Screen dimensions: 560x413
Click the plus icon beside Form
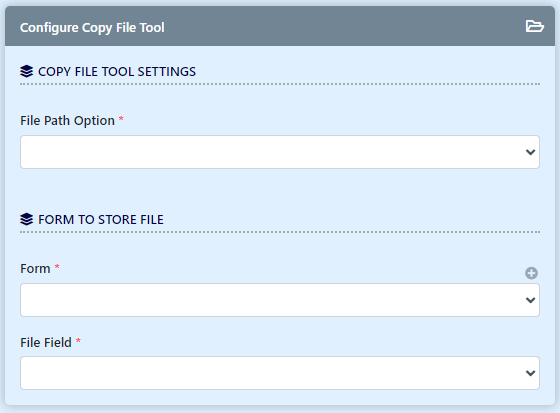pyautogui.click(x=531, y=273)
